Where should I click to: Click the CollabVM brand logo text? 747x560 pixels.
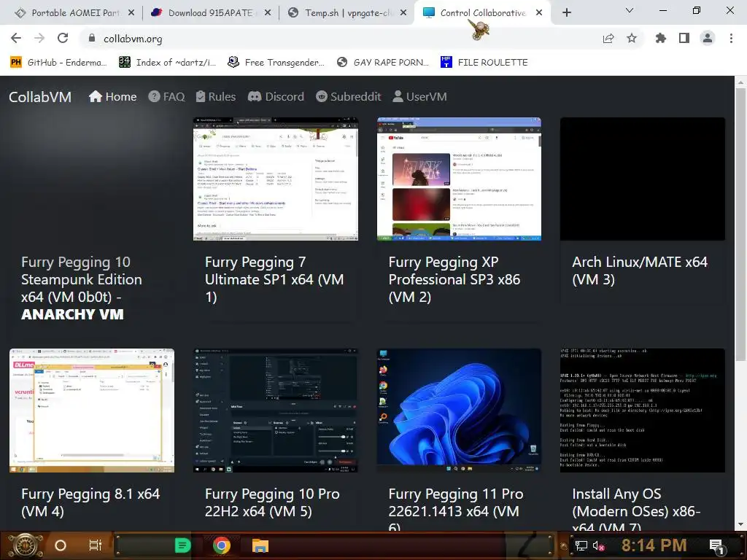click(x=40, y=97)
